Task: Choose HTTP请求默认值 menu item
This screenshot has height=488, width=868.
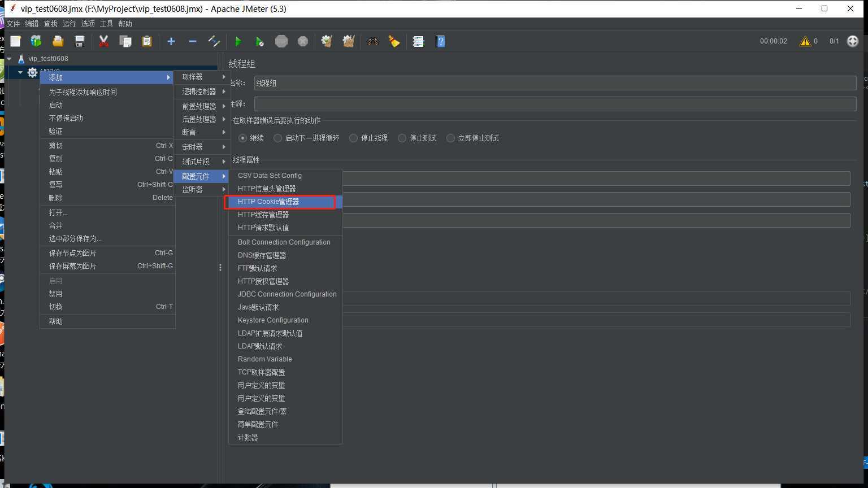Action: click(285, 228)
